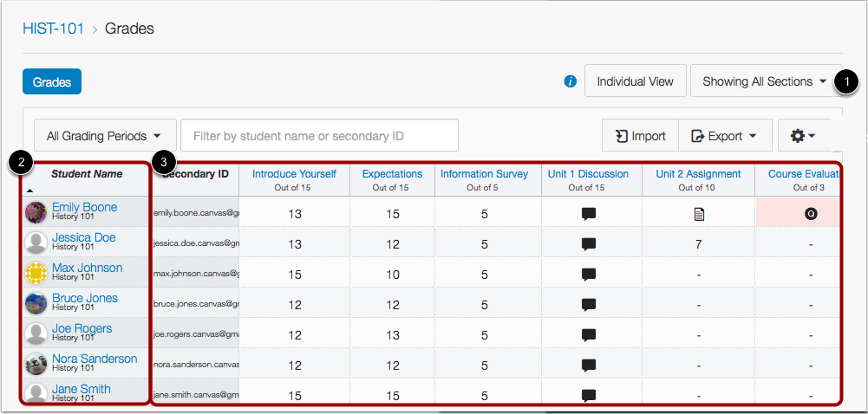Open Jessica Doe's Unit 1 Discussion comment icon
This screenshot has width=868, height=414.
pyautogui.click(x=589, y=244)
